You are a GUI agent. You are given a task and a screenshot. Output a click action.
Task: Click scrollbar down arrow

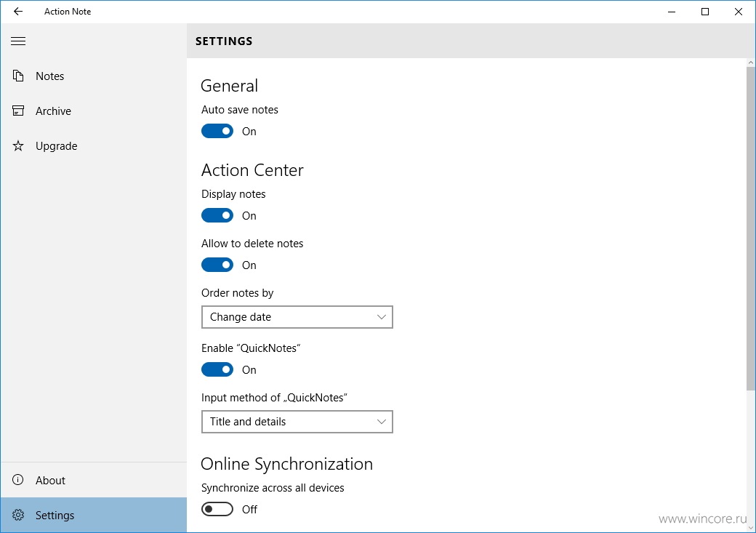[x=751, y=528]
